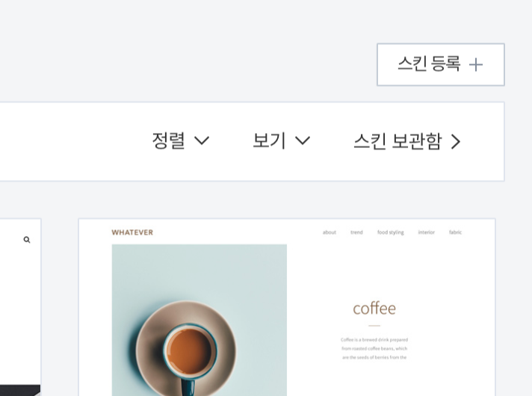Viewport: 532px width, 396px height.
Task: Click the WHATEVER logo in the skin preview
Action: click(132, 232)
